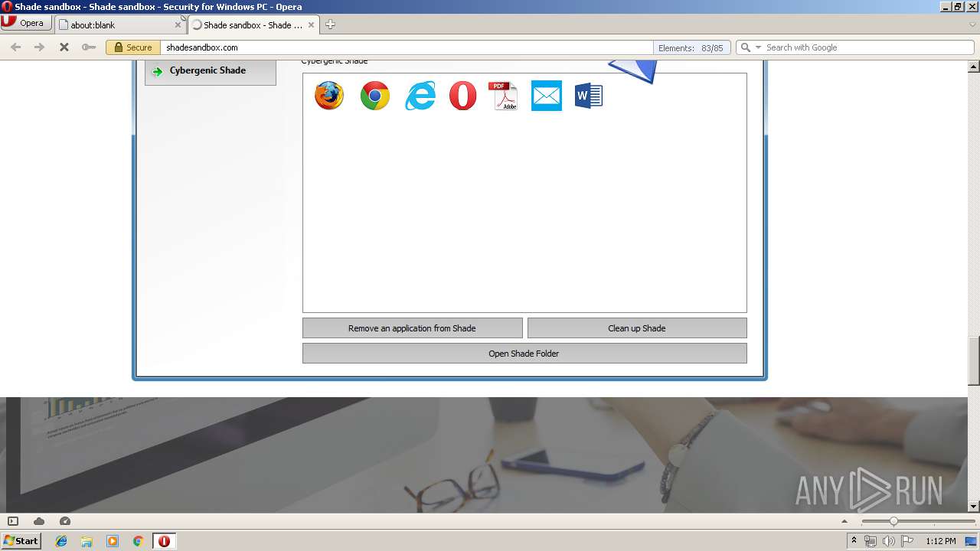The width and height of the screenshot is (980, 551).
Task: Adjust the page zoom slider
Action: pyautogui.click(x=893, y=521)
